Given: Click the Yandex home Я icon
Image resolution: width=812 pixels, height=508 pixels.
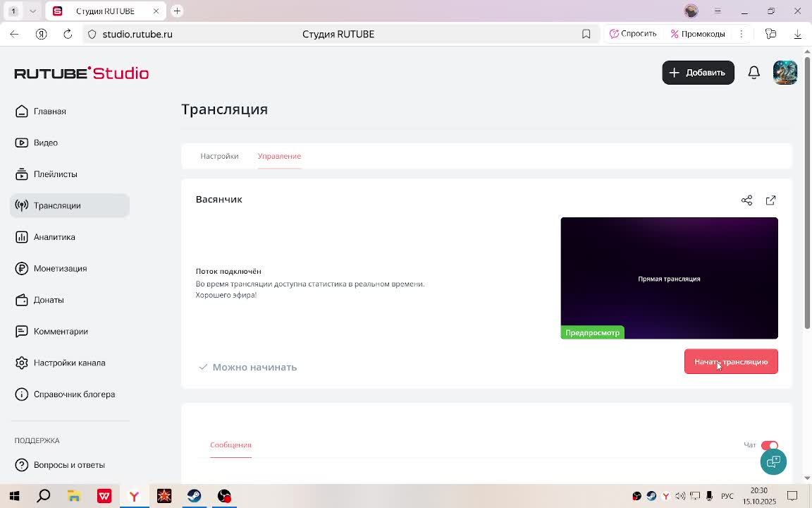Looking at the screenshot, I should pos(42,34).
